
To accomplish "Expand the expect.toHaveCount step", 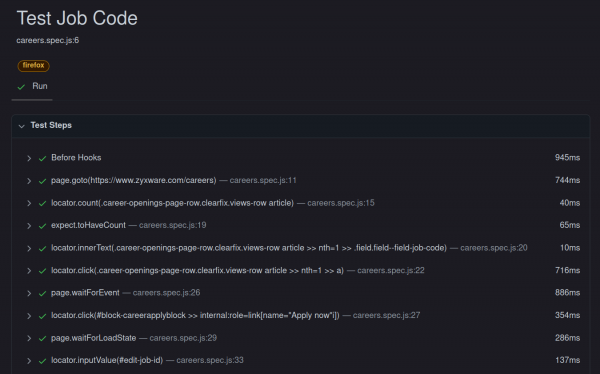I will 29,226.
